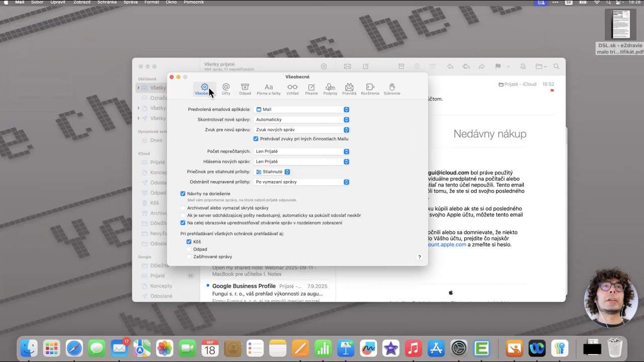
Task: Open the Súkromie privacy pane
Action: [392, 89]
